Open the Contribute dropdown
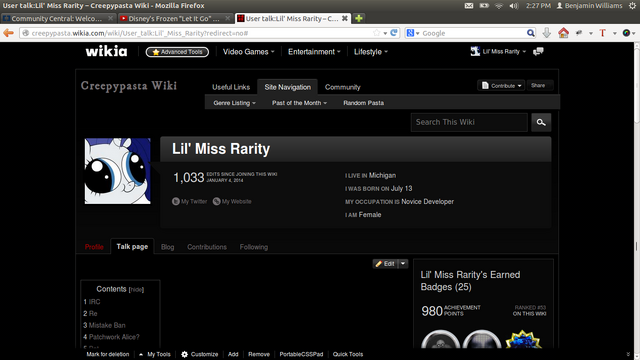The height and width of the screenshot is (360, 640). coord(501,86)
